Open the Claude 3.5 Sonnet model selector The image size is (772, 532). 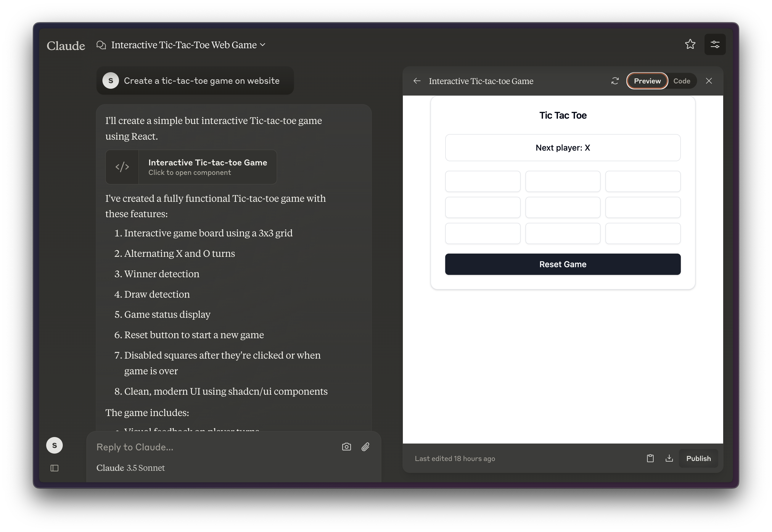coord(130,468)
